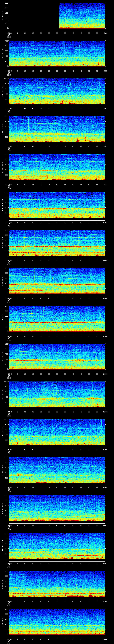The width and height of the screenshot is (114, 644).
Task: Click the spectrogram panel starting at 18:05:00
Action: [x=57, y=54]
